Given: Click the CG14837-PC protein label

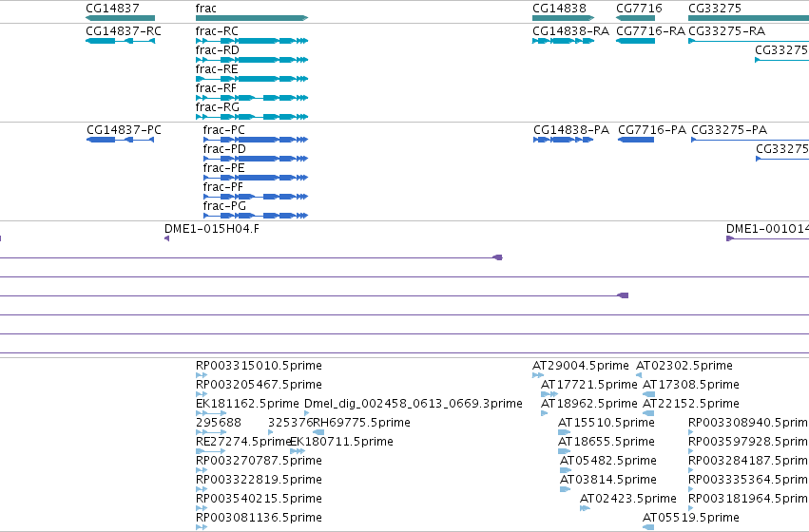Looking at the screenshot, I should [x=124, y=130].
